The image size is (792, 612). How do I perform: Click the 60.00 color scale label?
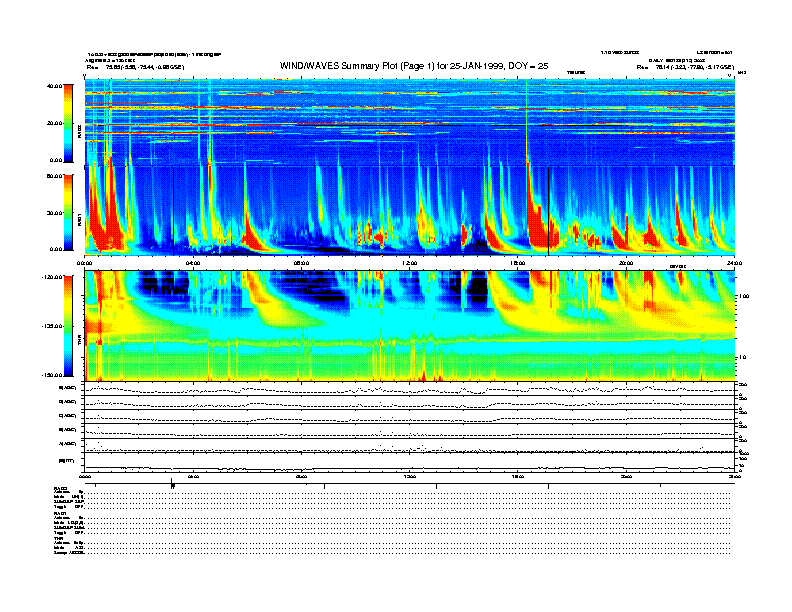click(54, 176)
